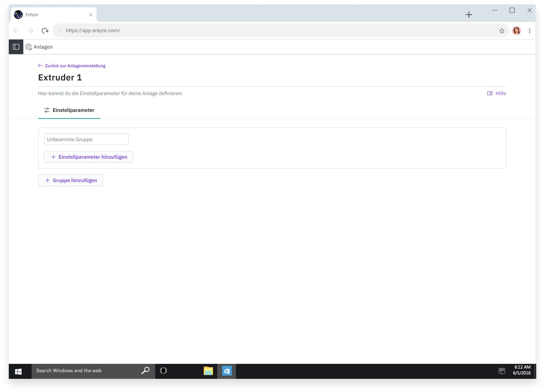Open the Windows Start menu
The width and height of the screenshot is (545, 392).
pyautogui.click(x=18, y=371)
